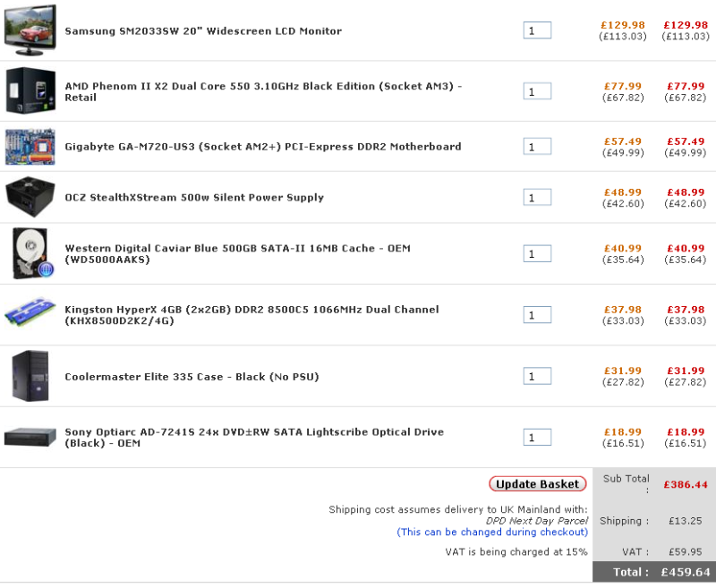Open the OCZ StealthXStream 500w title
The image size is (716, 588).
click(x=194, y=198)
